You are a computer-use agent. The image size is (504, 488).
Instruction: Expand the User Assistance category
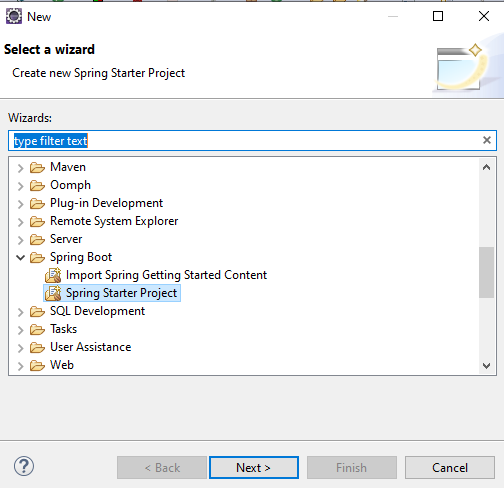click(20, 348)
